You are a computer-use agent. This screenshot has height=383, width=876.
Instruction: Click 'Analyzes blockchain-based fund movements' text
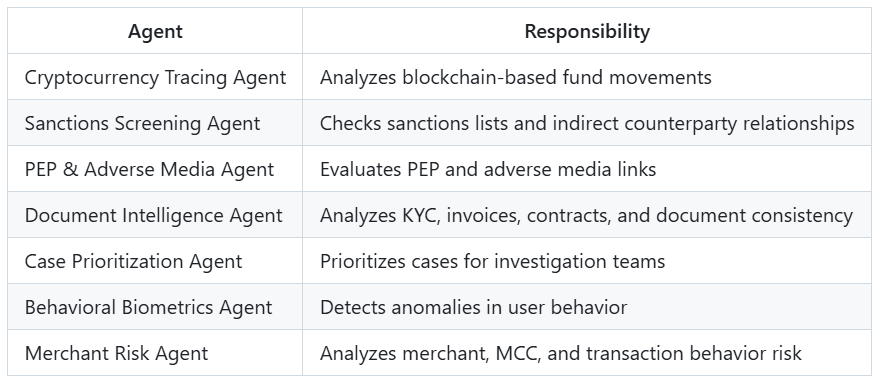[515, 77]
